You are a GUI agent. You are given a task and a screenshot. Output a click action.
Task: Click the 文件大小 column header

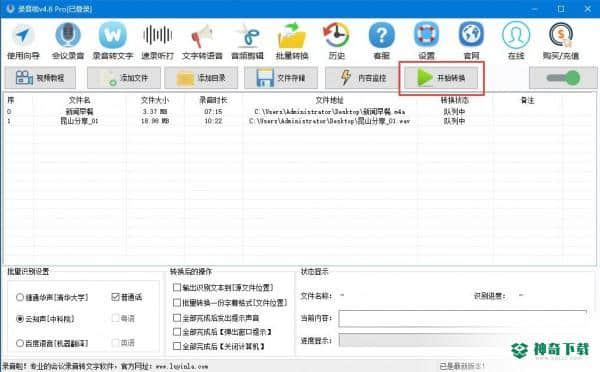[x=155, y=100]
